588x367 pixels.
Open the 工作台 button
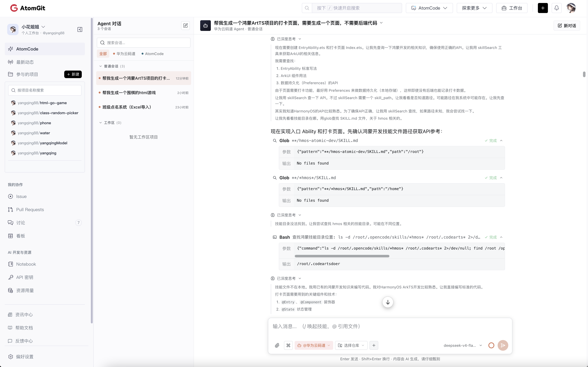pos(512,8)
